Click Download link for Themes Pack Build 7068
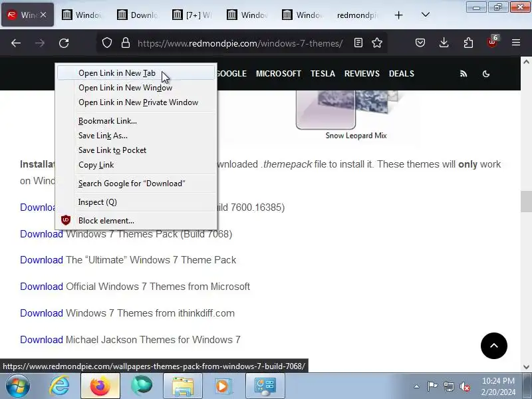The height and width of the screenshot is (399, 532). click(41, 234)
